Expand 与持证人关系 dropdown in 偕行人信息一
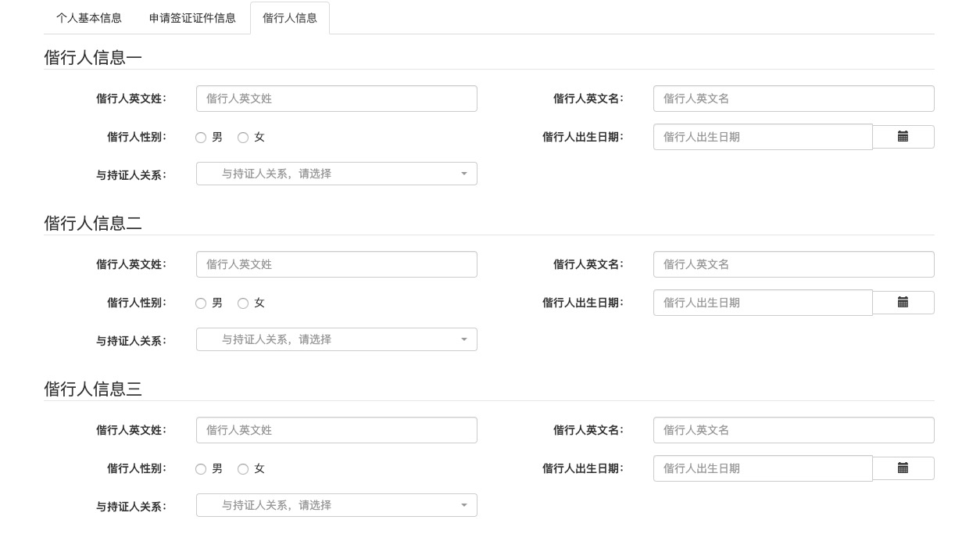980x545 pixels. coord(336,174)
